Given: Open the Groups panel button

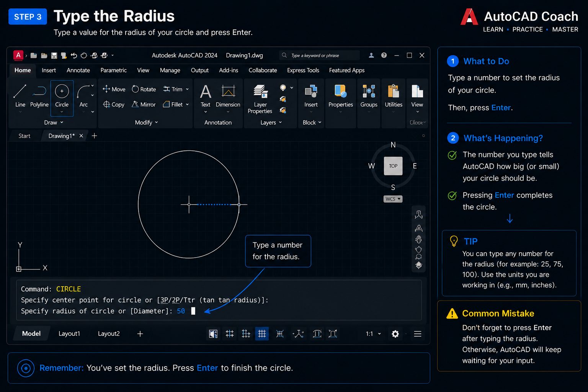Looking at the screenshot, I should click(x=369, y=96).
